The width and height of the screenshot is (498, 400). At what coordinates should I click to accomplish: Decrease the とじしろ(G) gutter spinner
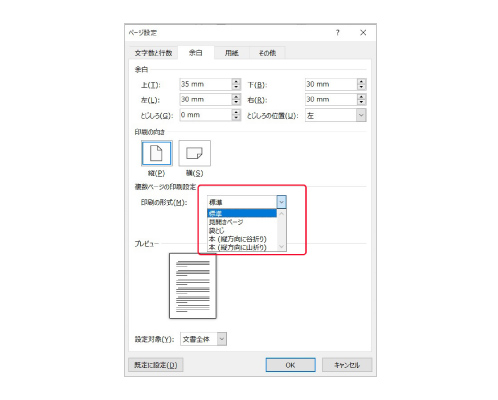(x=236, y=118)
